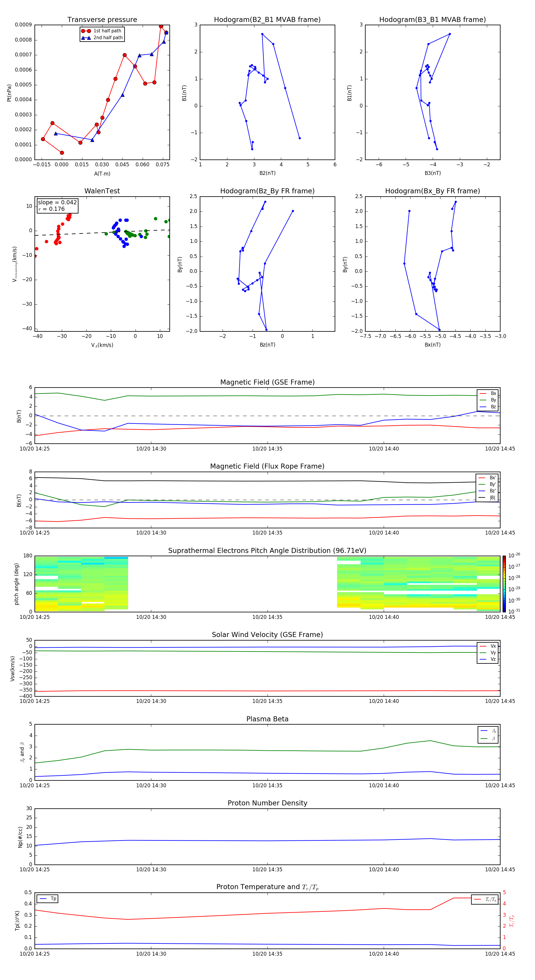Image resolution: width=535 pixels, height=980 pixels.
Task: Click 'Proton Number Density' panel title
Action: click(x=267, y=803)
